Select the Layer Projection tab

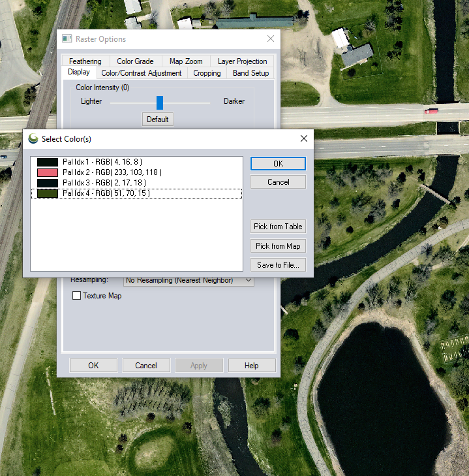coord(243,61)
